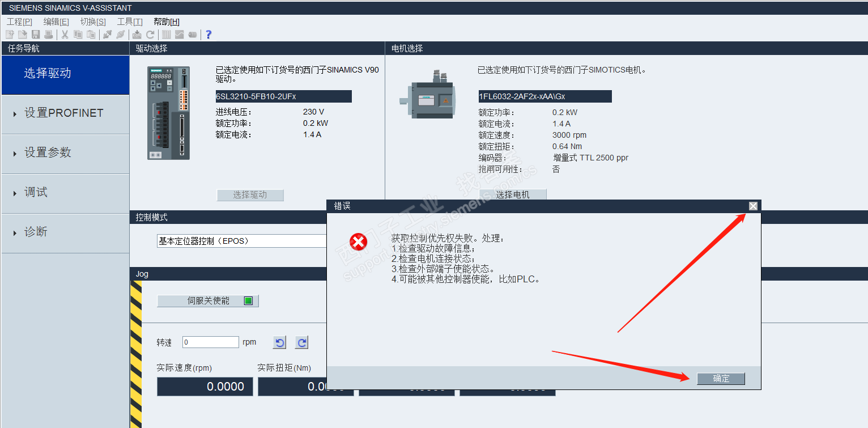The image size is (868, 428).
Task: Click the 获取控制优先权失败 error message line
Action: pyautogui.click(x=448, y=239)
